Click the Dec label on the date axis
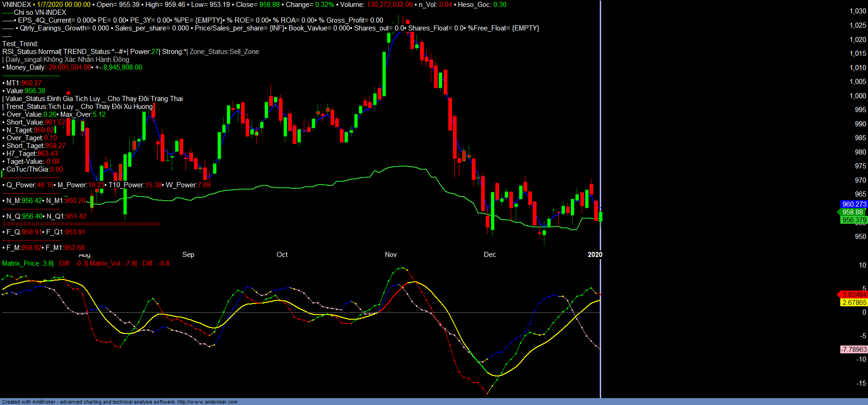 [x=489, y=255]
